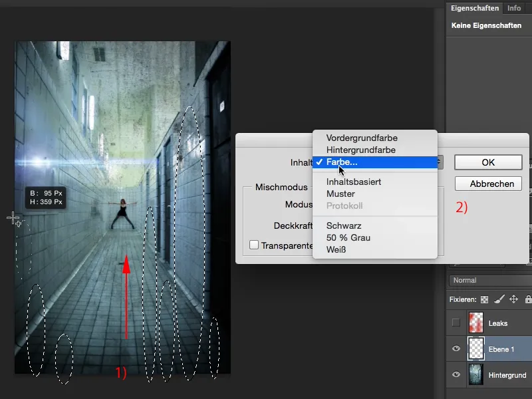
Task: Click the lock position move icon
Action: (x=513, y=299)
